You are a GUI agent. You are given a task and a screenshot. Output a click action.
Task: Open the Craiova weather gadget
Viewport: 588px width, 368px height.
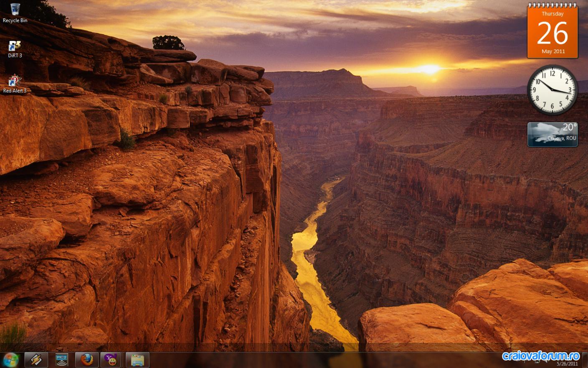[553, 134]
